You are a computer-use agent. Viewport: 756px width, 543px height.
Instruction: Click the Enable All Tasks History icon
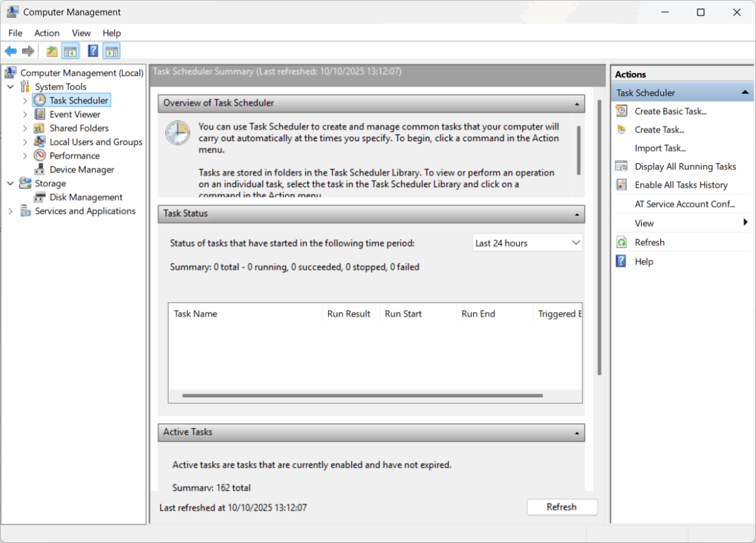621,185
